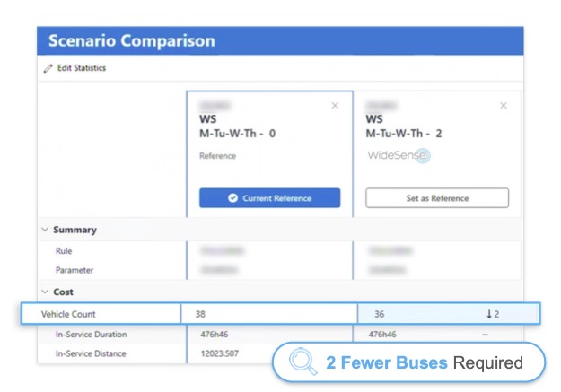Click the WideSense logo
Screen dimensions: 561x392
[398, 156]
